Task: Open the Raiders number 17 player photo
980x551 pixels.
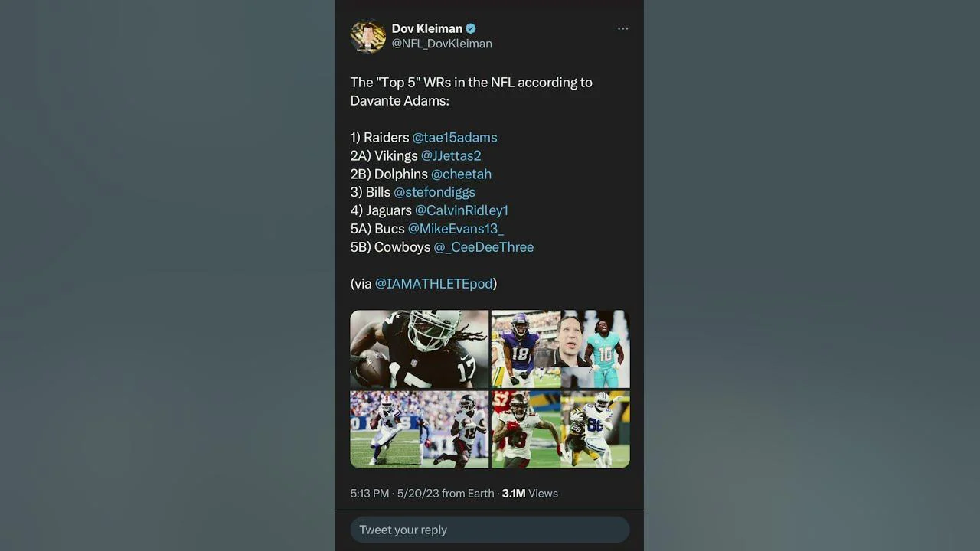Action: click(419, 349)
